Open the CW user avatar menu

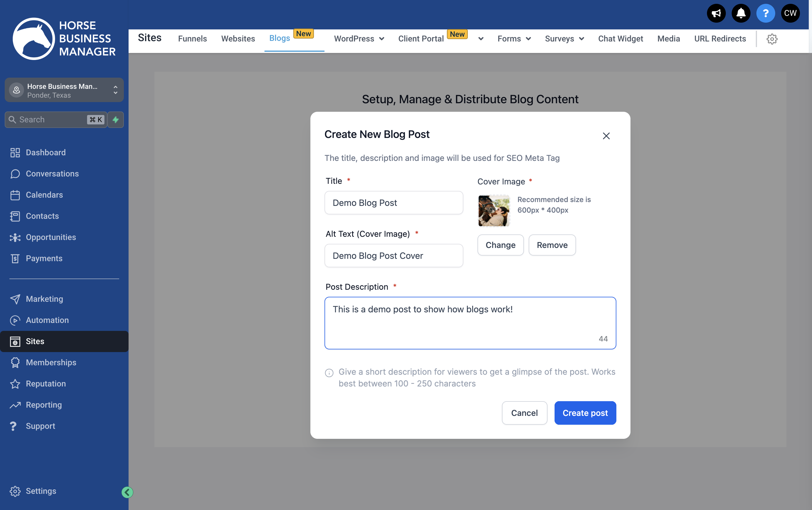click(x=790, y=13)
